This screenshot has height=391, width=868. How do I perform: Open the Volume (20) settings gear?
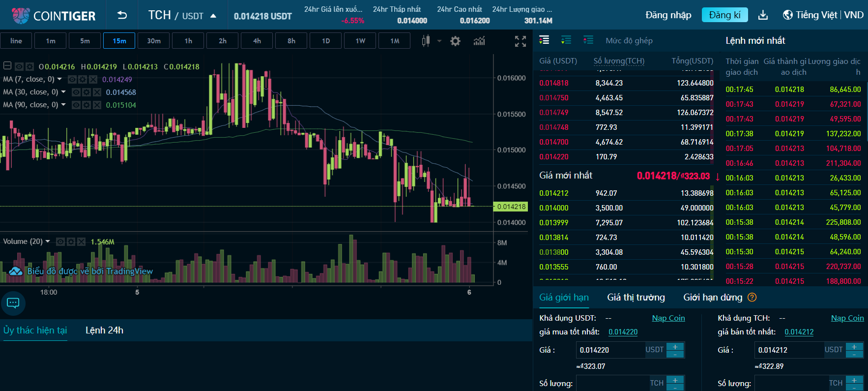(x=71, y=241)
